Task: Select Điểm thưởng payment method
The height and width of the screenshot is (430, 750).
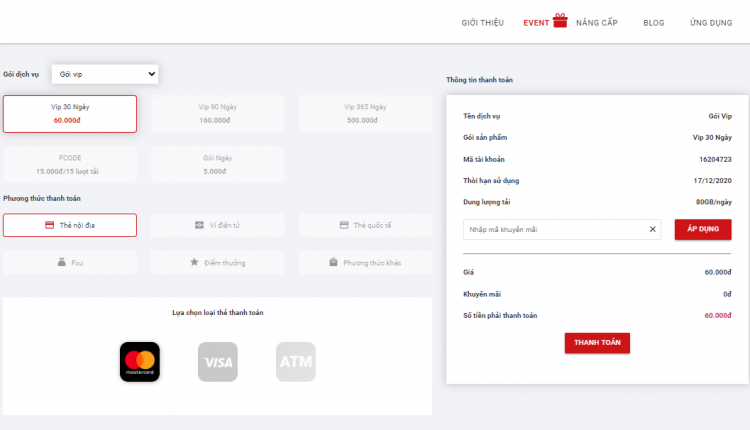Action: (218, 263)
